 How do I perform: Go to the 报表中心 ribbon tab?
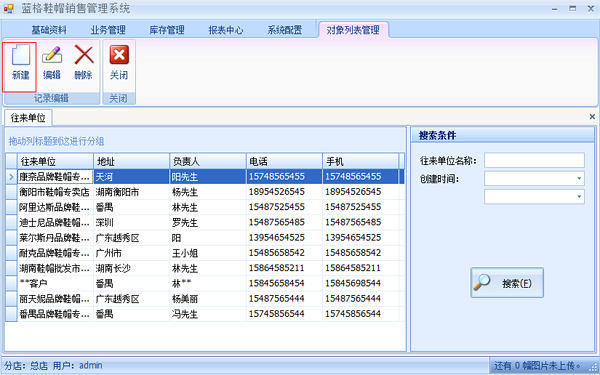click(x=226, y=30)
